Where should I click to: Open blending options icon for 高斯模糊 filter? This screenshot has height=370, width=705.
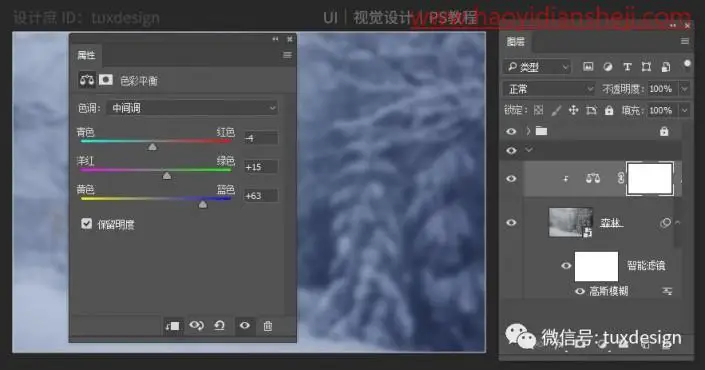(667, 291)
